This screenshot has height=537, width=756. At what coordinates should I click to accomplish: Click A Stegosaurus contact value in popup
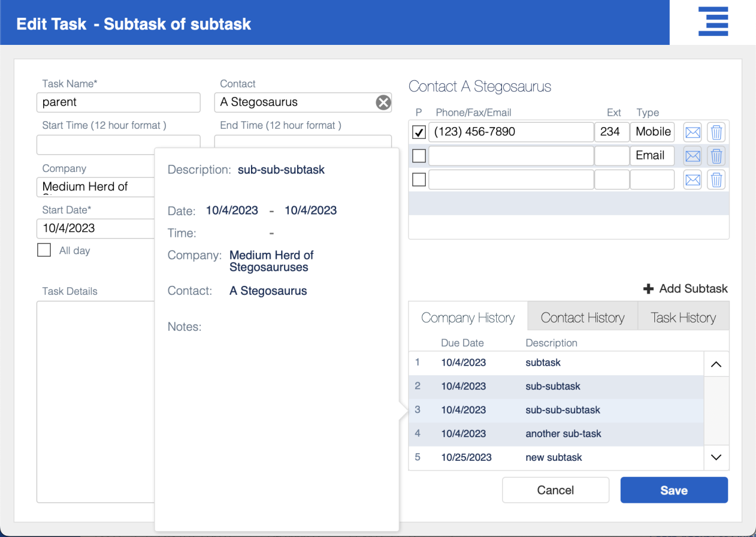[x=268, y=291]
